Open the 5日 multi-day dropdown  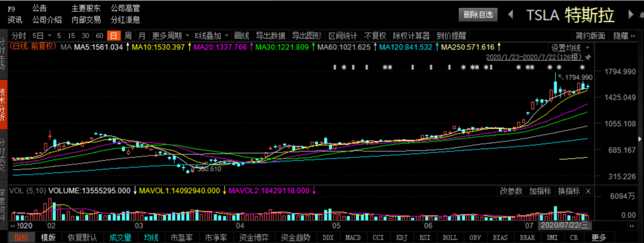click(x=42, y=36)
